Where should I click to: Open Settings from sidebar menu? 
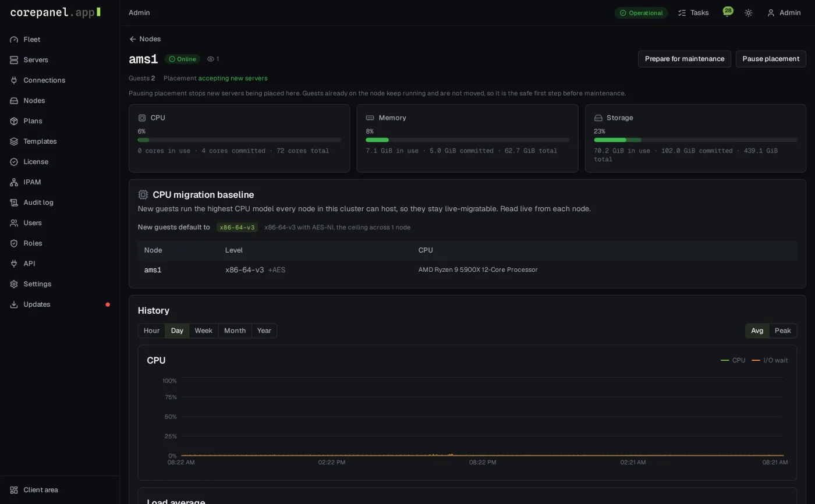click(59, 284)
